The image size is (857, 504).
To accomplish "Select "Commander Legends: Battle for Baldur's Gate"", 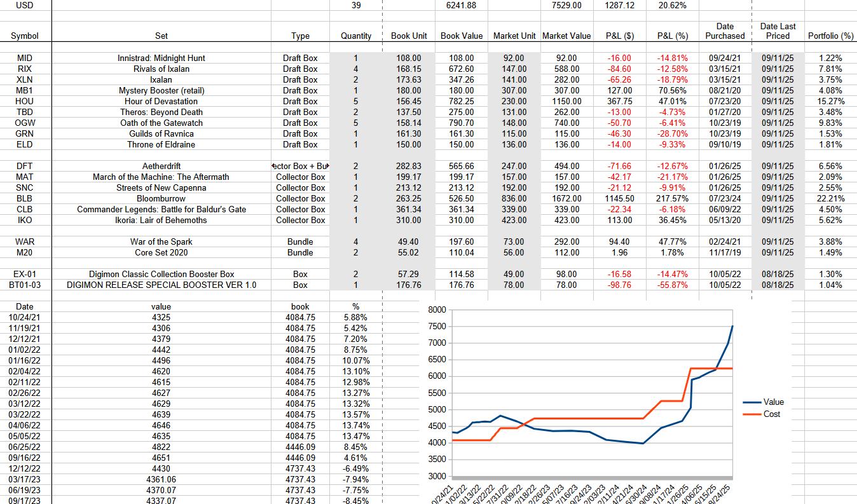I will coord(161,209).
